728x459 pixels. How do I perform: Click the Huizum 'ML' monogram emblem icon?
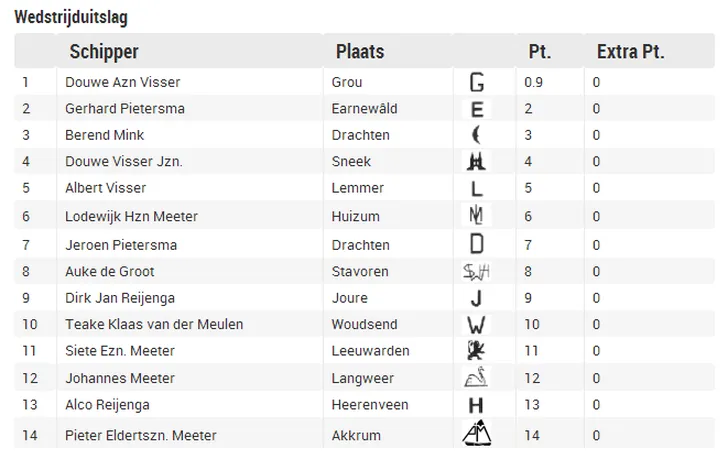(477, 215)
